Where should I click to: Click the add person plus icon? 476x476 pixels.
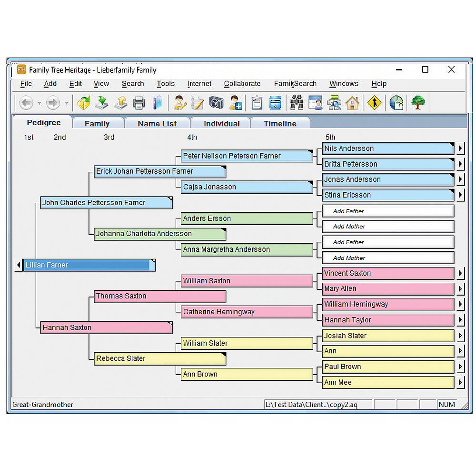235,103
